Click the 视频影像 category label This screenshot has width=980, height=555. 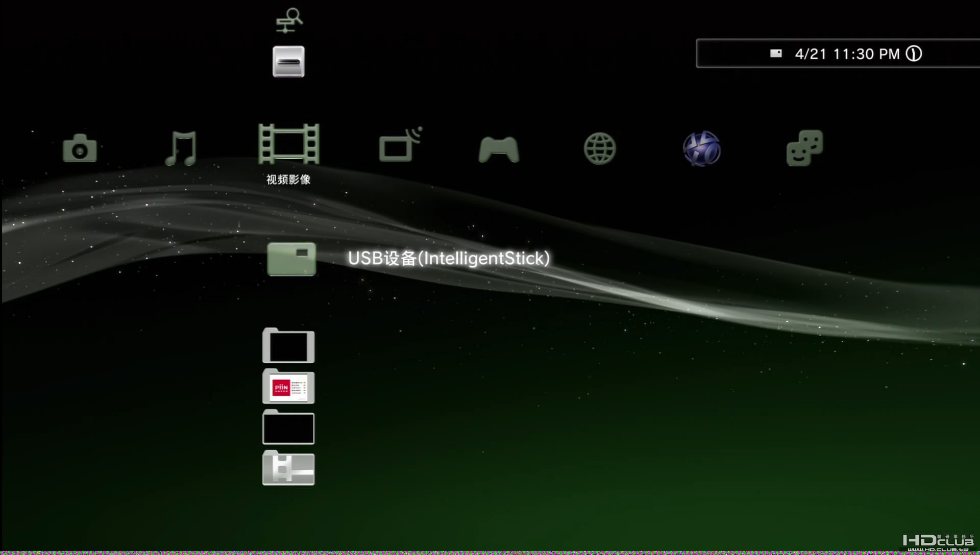tap(288, 180)
